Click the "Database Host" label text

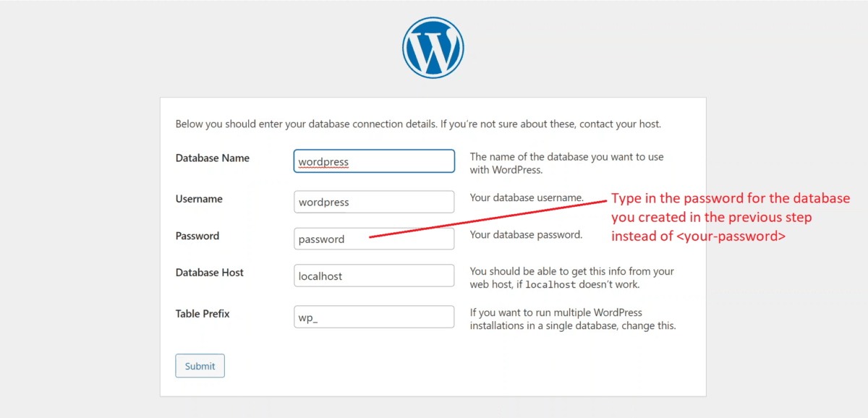coord(210,273)
